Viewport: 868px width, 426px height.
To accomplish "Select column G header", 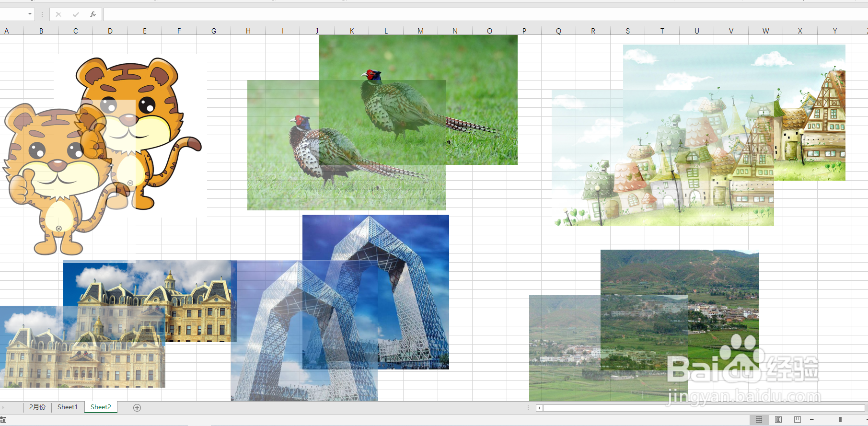I will (x=214, y=31).
